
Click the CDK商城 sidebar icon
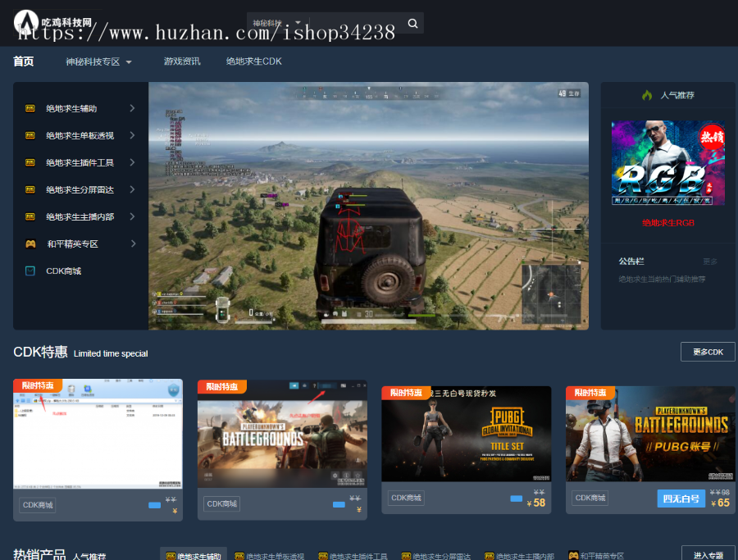[x=30, y=271]
